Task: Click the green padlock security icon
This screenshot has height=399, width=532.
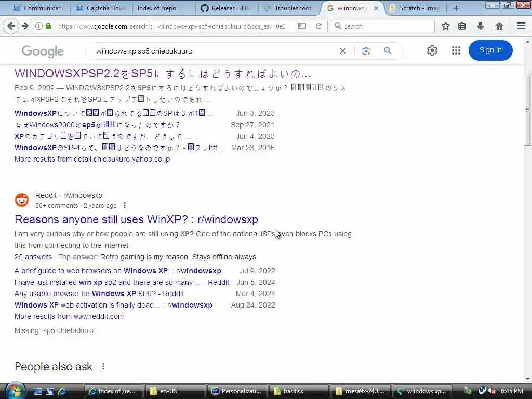Action: 48,26
